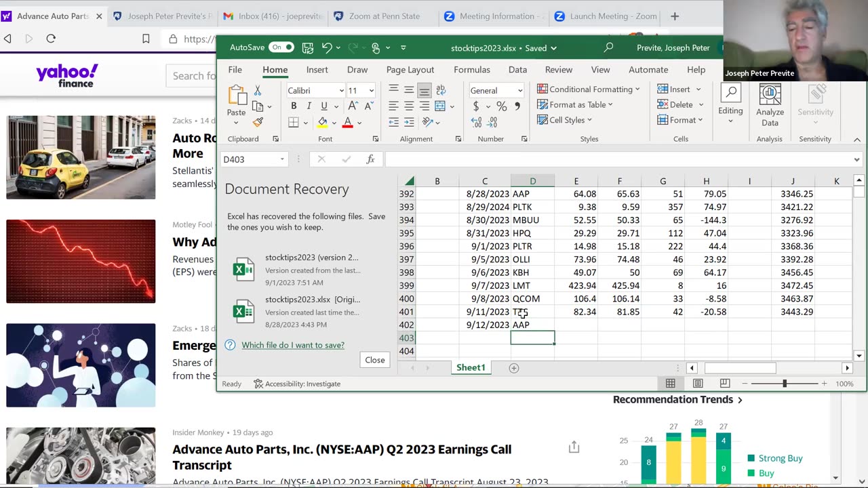This screenshot has height=488, width=868.
Task: Click the Wrap Text icon
Action: (x=441, y=89)
